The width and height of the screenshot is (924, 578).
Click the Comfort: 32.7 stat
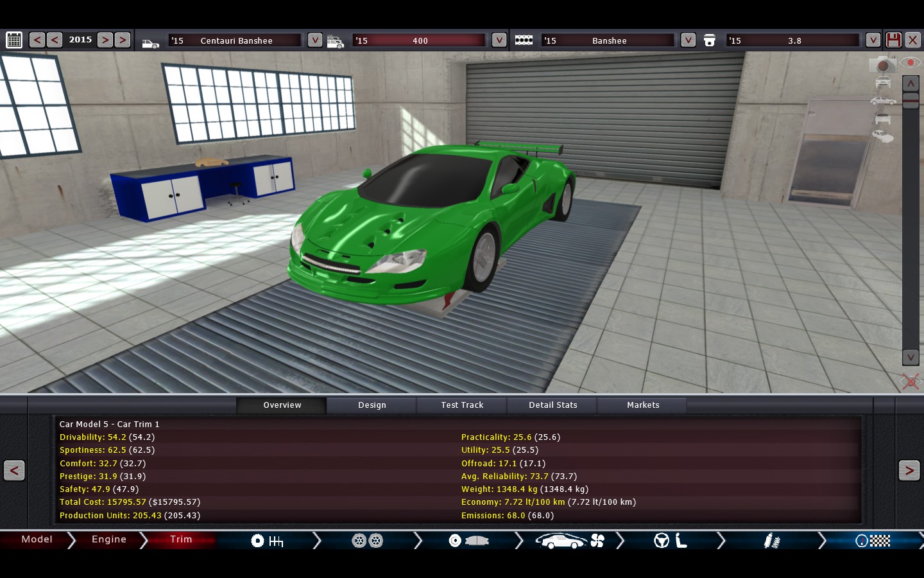[x=103, y=464]
